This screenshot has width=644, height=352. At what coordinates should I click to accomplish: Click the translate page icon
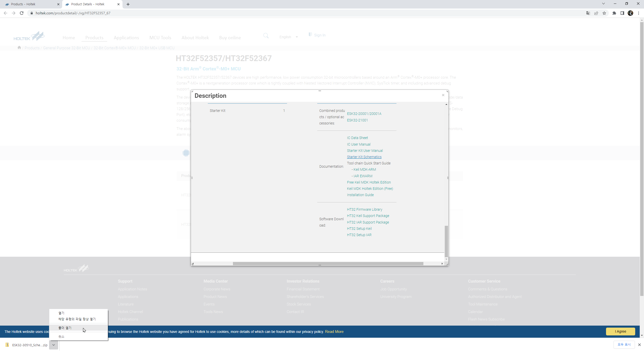tap(588, 13)
